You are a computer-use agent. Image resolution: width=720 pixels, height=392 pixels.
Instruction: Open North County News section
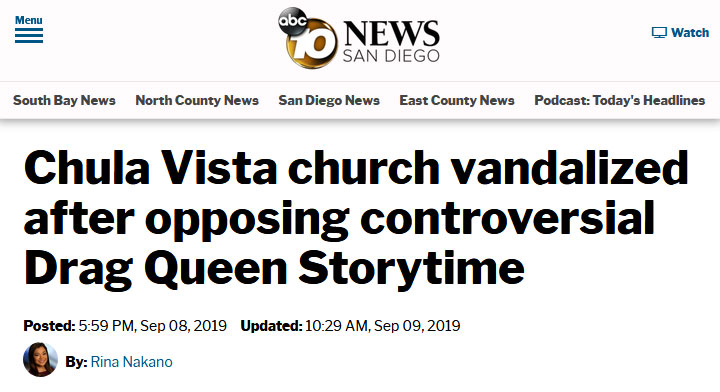click(x=197, y=100)
